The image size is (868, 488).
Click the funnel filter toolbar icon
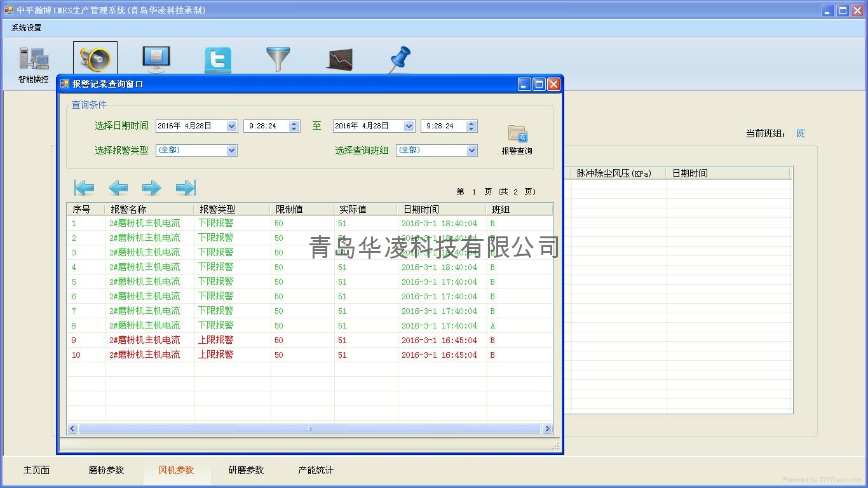point(278,59)
